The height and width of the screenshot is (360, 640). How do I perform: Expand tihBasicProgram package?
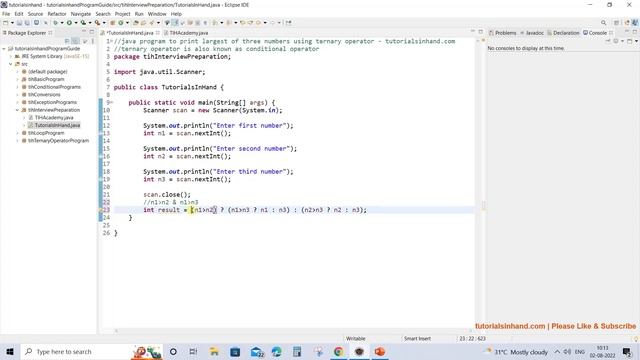pyautogui.click(x=18, y=79)
